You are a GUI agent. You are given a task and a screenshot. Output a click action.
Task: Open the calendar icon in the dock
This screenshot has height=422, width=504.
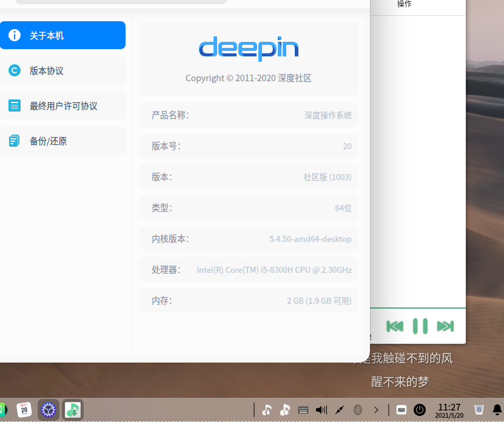click(x=24, y=410)
